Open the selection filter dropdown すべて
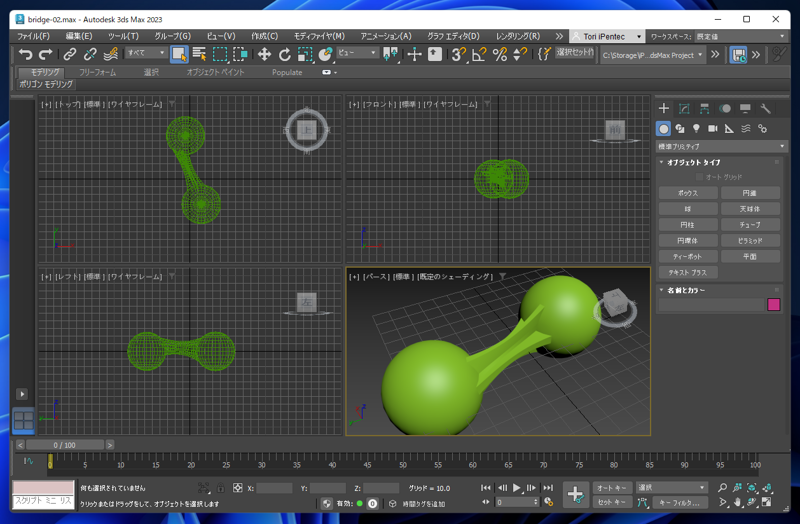The height and width of the screenshot is (524, 800). pos(146,53)
